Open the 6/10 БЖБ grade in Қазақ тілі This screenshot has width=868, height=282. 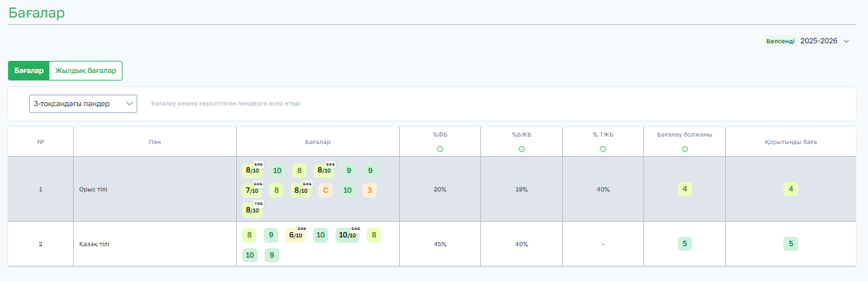[x=296, y=235]
